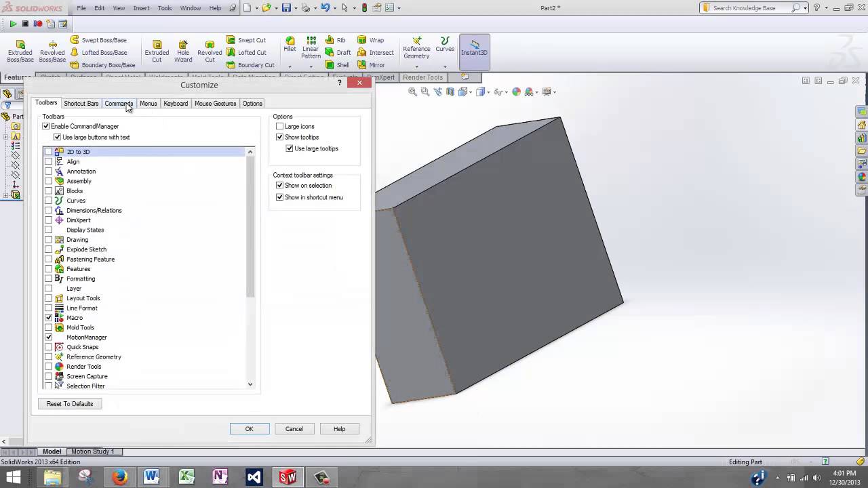Image resolution: width=868 pixels, height=488 pixels.
Task: Start recording a macro via the red record icon
Action: pyautogui.click(x=38, y=24)
